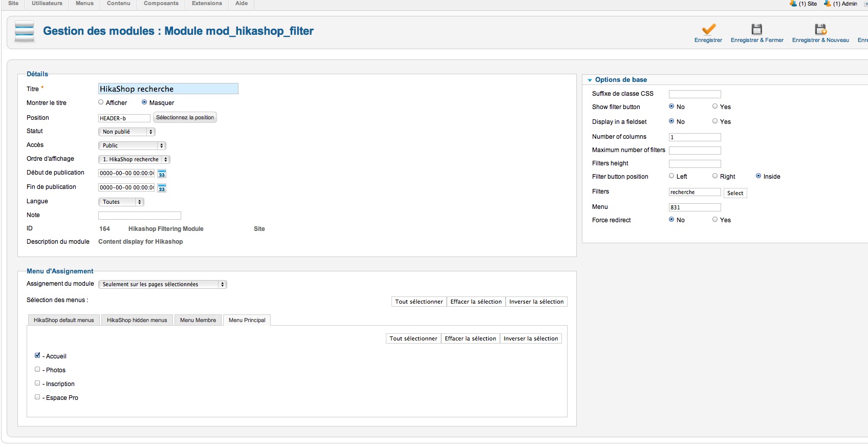Click the Maximum number of filters field

pos(695,151)
